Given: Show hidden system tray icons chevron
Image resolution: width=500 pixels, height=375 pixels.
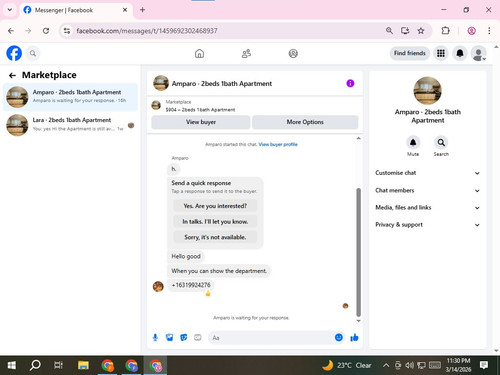Looking at the screenshot, I should point(386,365).
